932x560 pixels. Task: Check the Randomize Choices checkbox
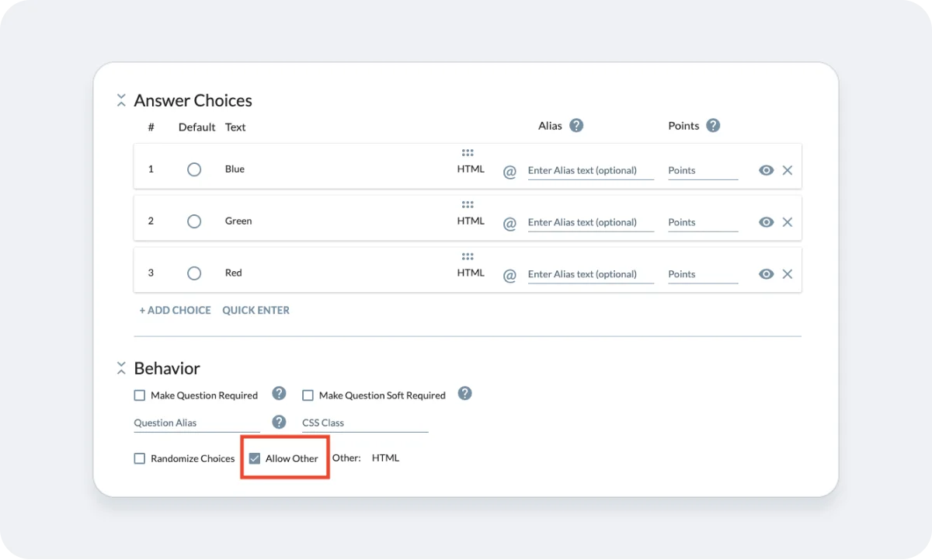[x=139, y=458]
